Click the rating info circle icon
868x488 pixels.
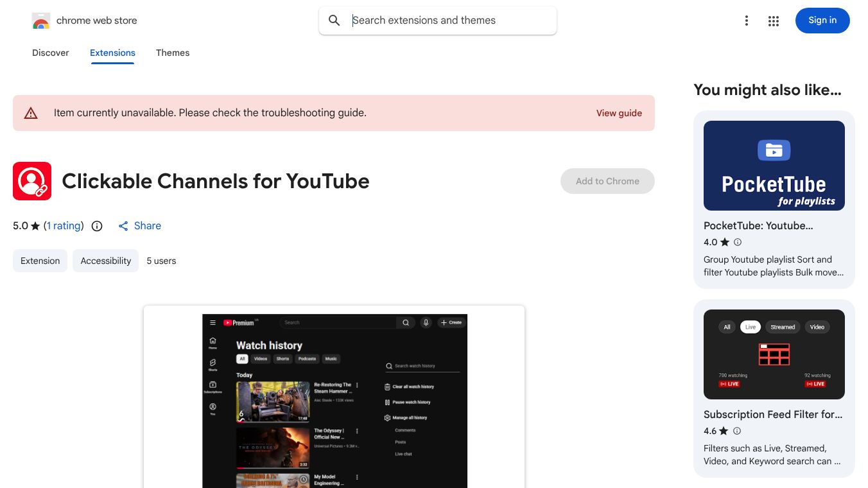(97, 226)
